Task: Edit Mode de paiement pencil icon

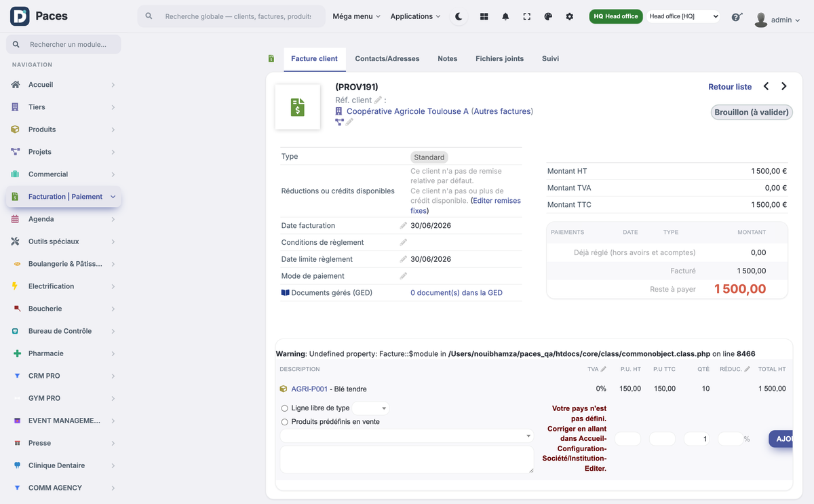Action: click(404, 276)
